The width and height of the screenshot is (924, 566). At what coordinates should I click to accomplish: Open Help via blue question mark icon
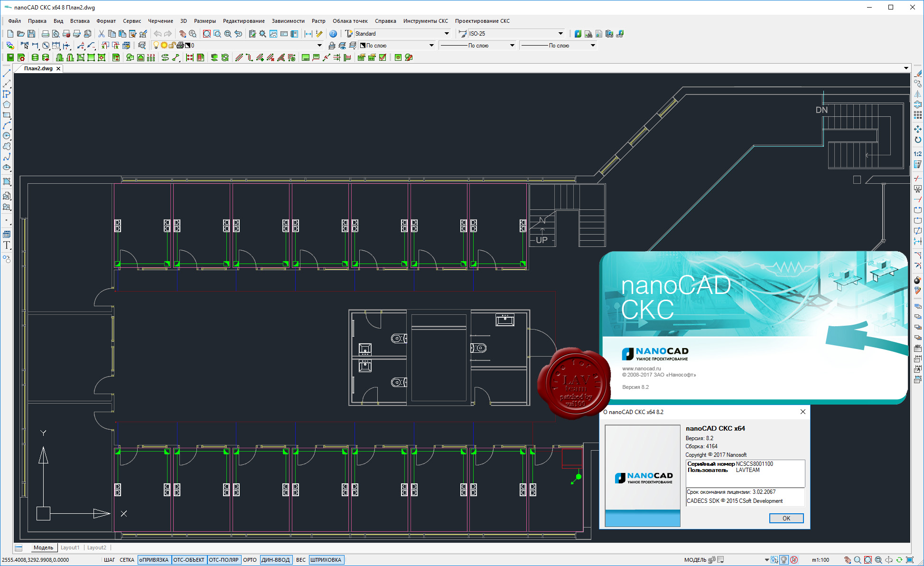coord(333,34)
